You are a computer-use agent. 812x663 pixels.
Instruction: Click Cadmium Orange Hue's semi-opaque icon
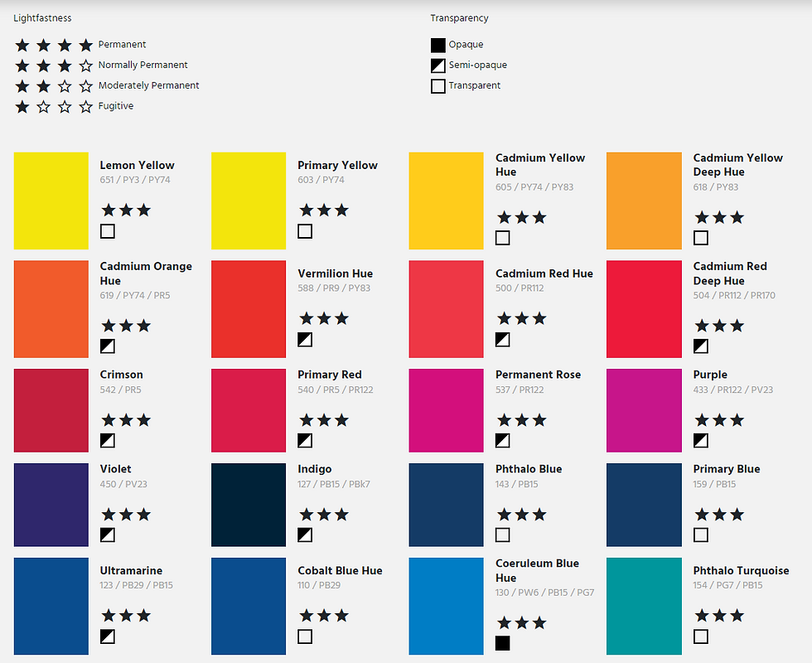point(107,346)
